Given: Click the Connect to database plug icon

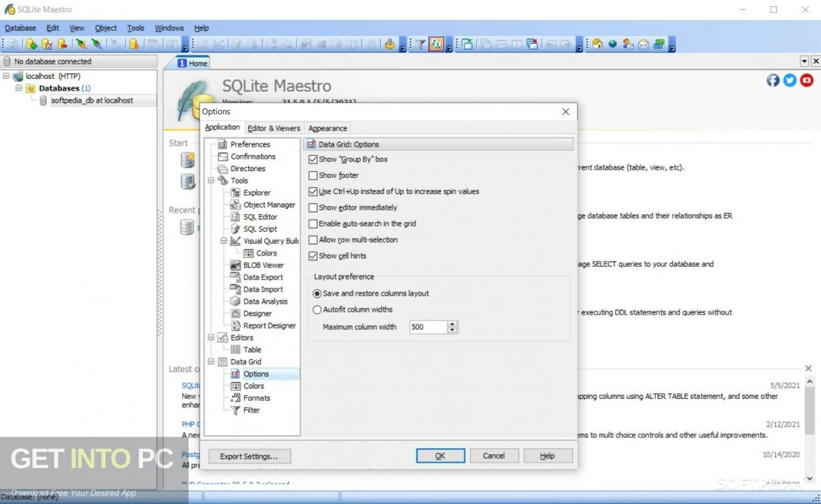Looking at the screenshot, I should coord(81,44).
